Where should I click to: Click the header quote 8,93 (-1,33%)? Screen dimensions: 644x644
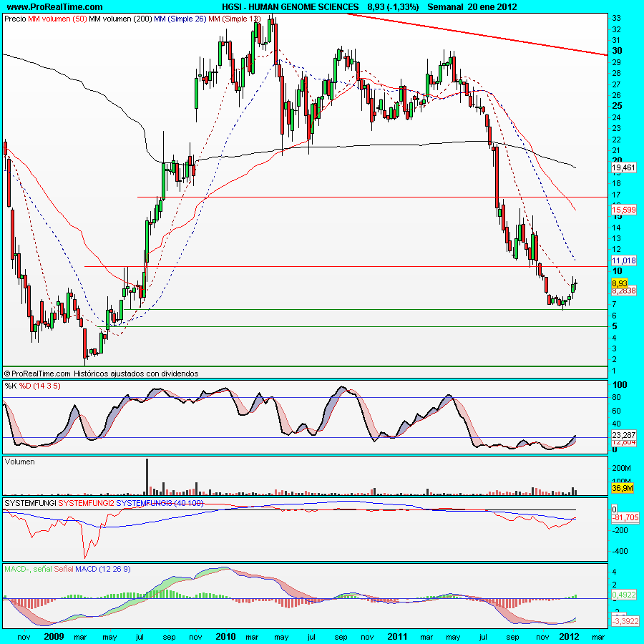393,7
